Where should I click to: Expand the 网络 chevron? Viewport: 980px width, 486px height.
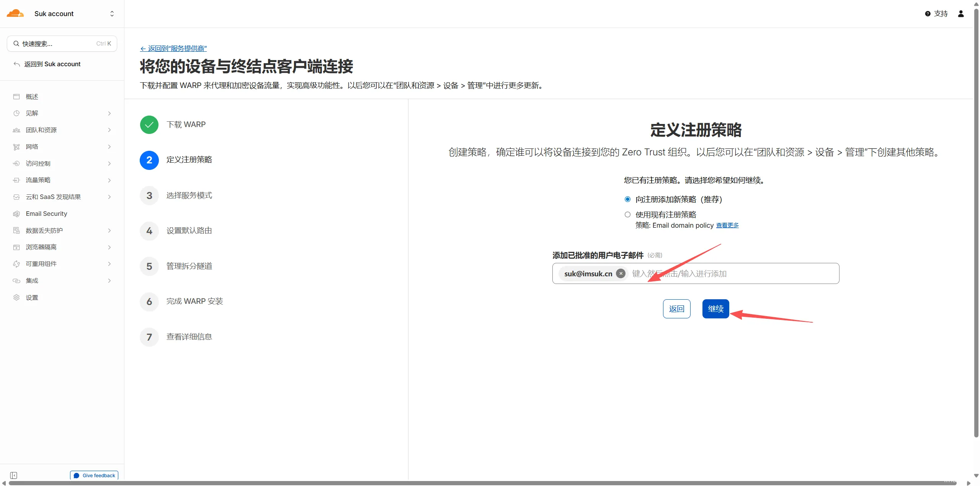pos(109,147)
